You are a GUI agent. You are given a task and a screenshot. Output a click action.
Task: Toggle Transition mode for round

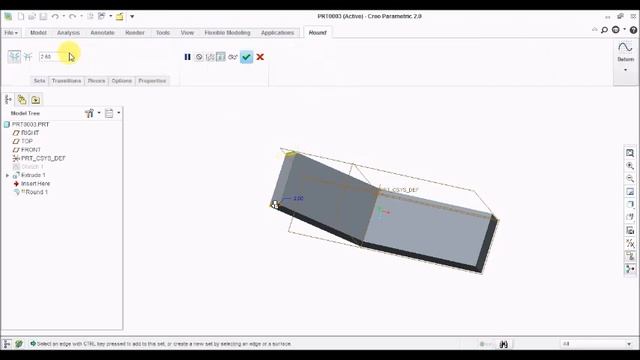(x=28, y=57)
